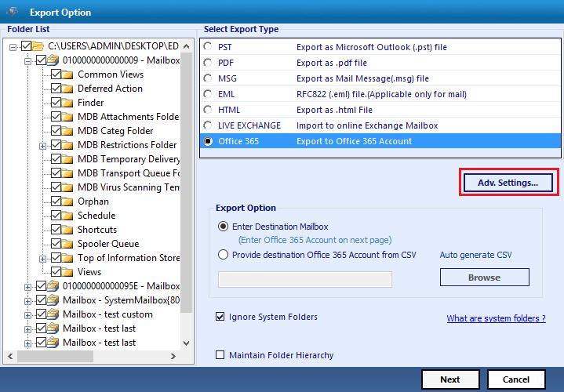Viewport: 564px width, 392px height.
Task: Uncheck Ignore System Folders
Action: (x=220, y=317)
